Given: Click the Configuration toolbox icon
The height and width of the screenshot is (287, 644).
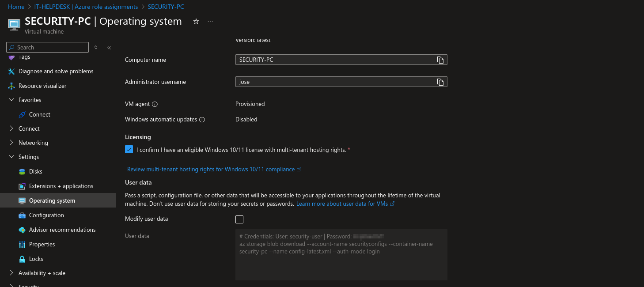Looking at the screenshot, I should click(22, 215).
